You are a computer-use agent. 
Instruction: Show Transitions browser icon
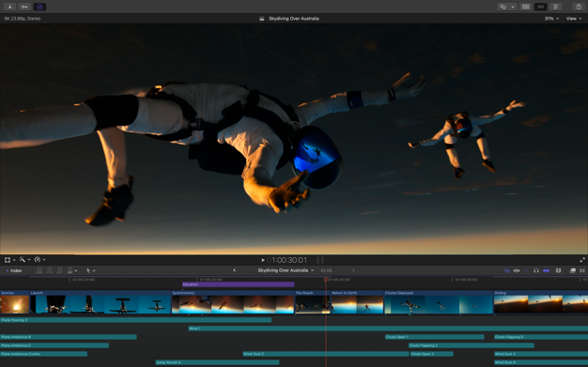[582, 270]
